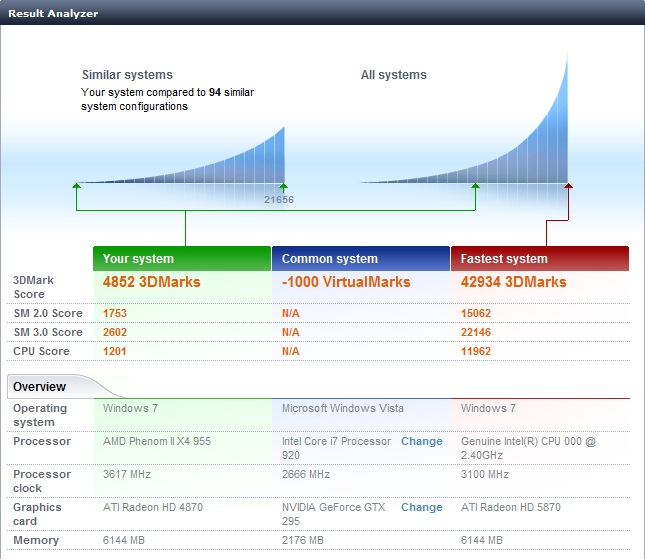Click the 21656 value under the chart

coord(278,200)
